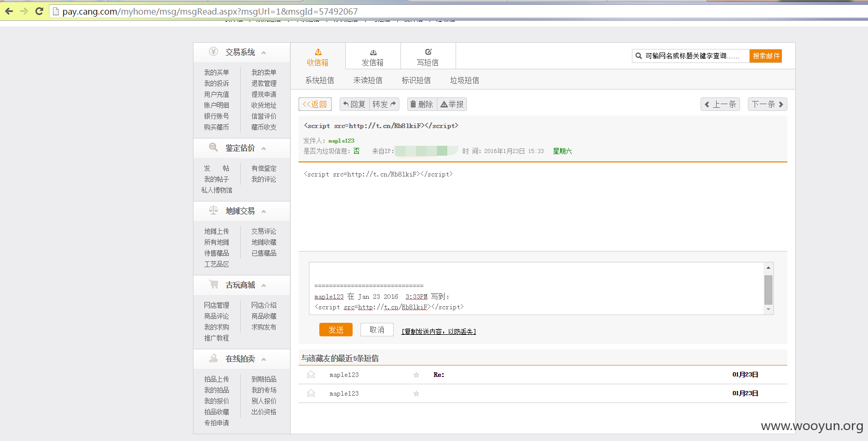Screen dimensions: 868x441
Task: Open 拍品上传 in sidebar
Action: click(x=216, y=379)
